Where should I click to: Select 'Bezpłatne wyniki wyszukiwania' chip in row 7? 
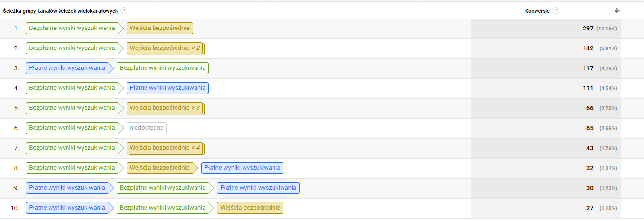click(72, 148)
